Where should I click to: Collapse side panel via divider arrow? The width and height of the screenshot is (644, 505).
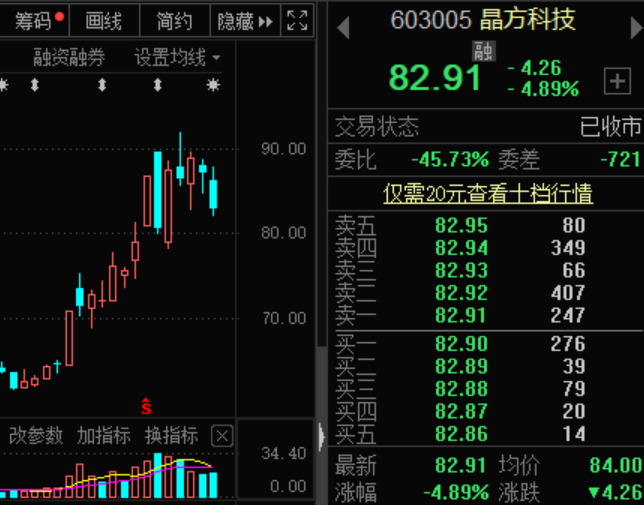click(322, 436)
